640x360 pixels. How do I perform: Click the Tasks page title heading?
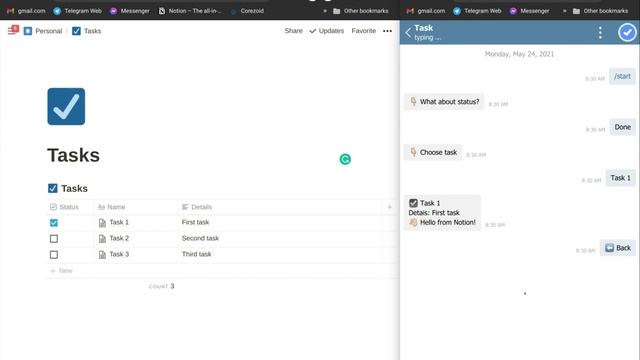[x=73, y=156]
